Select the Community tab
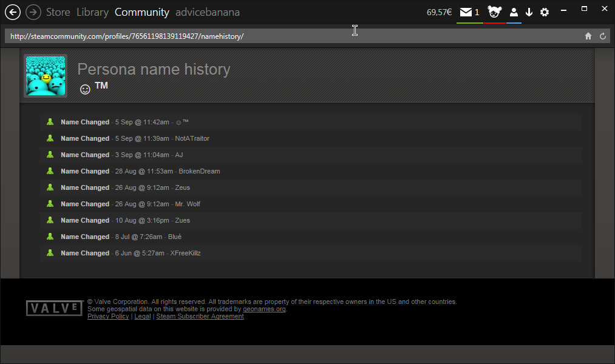Viewport: 615px width, 364px height. pyautogui.click(x=141, y=12)
